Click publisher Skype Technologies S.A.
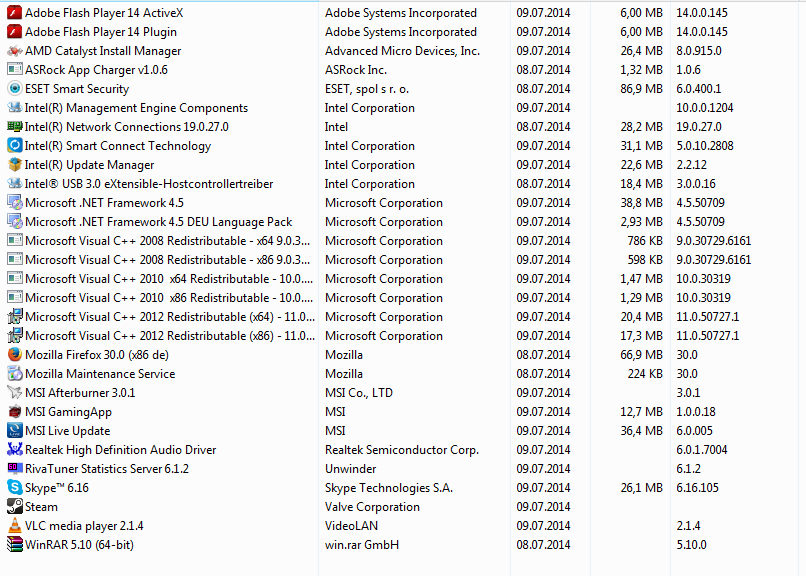Viewport: 806px width, 576px height. (389, 488)
